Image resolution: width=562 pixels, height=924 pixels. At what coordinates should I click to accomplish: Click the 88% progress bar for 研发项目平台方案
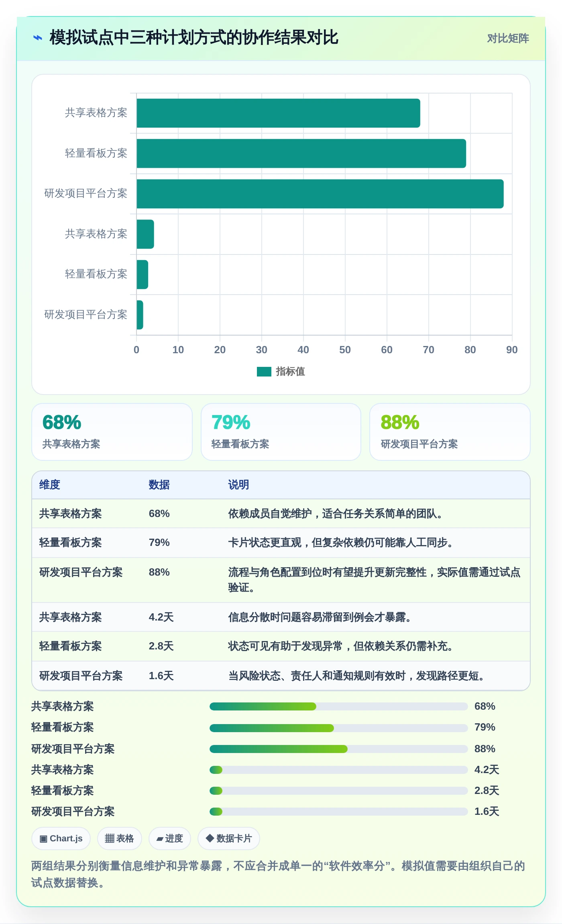338,749
